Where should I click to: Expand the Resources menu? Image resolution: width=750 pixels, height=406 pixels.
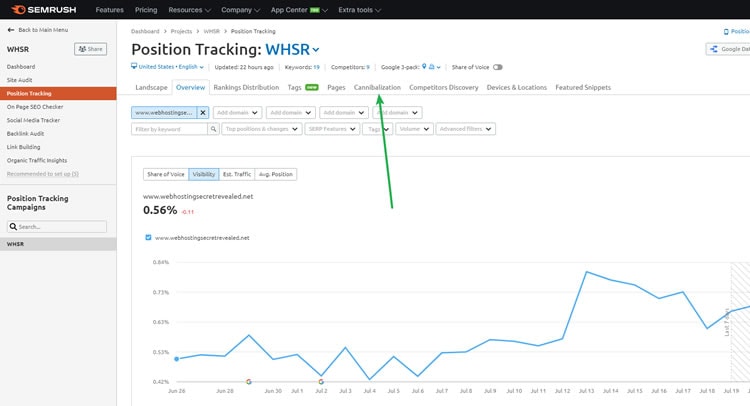pos(189,10)
